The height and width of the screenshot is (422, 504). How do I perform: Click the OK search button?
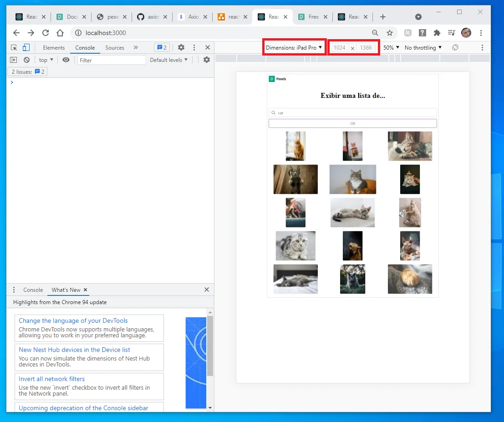point(352,123)
